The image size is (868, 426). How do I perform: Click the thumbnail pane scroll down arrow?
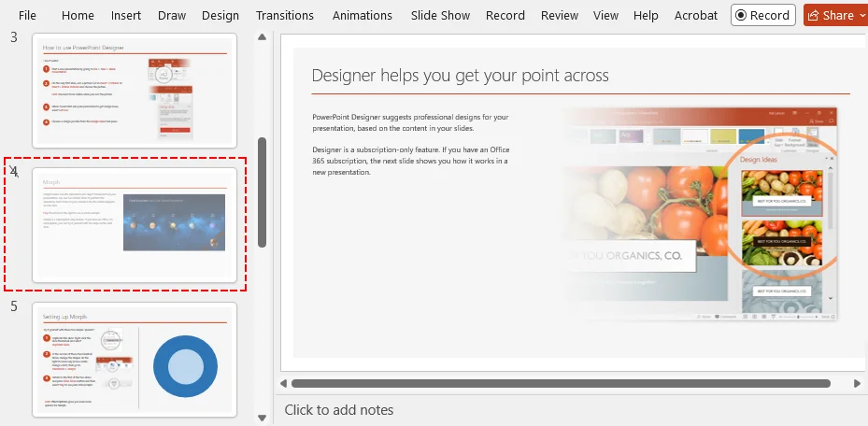click(x=263, y=419)
